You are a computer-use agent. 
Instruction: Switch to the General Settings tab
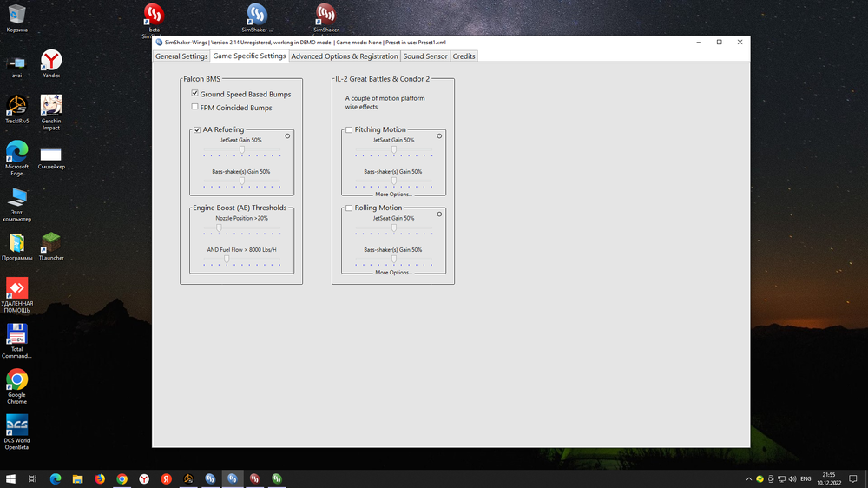coord(181,56)
